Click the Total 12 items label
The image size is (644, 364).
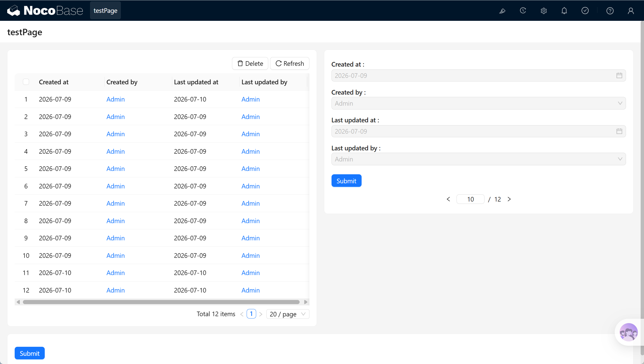coord(216,314)
